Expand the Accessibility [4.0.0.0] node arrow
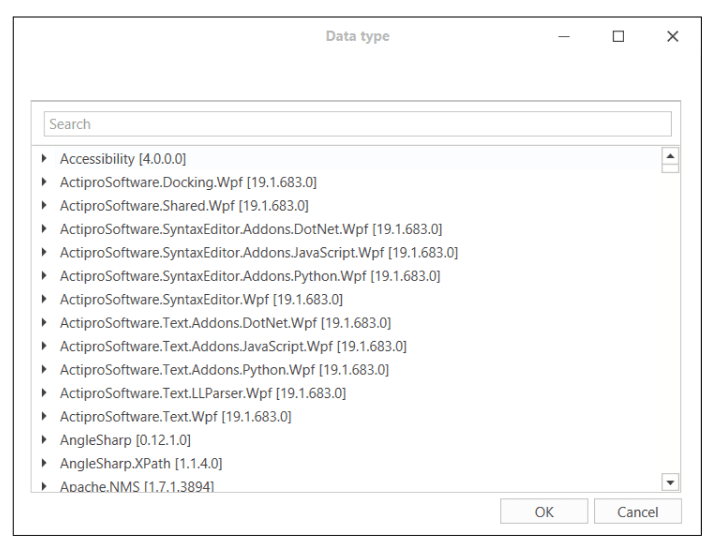 44,159
